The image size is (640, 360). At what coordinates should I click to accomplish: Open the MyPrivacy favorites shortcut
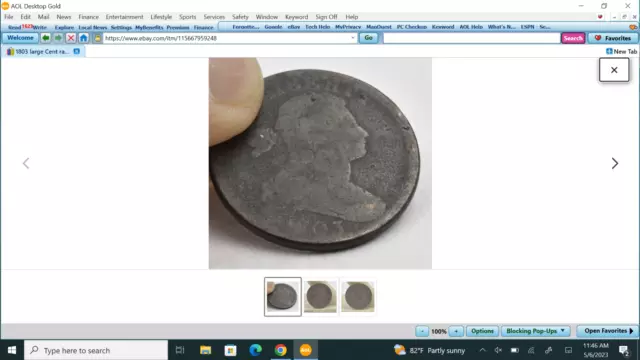(x=348, y=27)
